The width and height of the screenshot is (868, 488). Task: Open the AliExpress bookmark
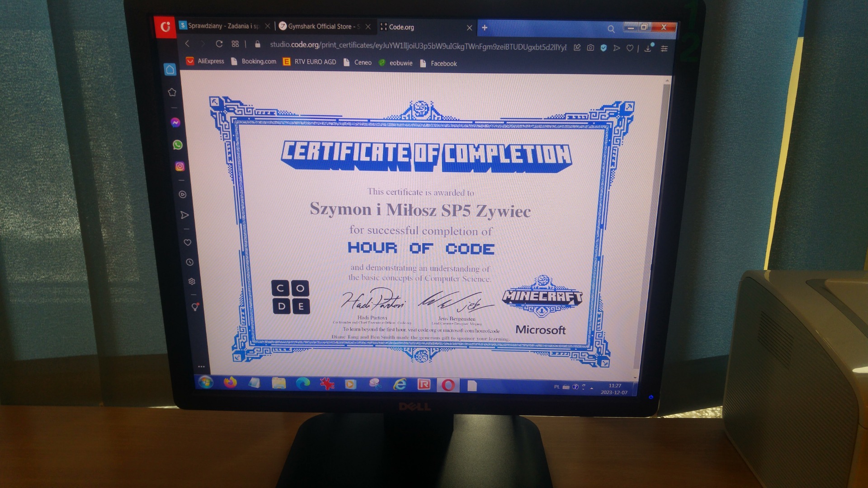tap(205, 61)
